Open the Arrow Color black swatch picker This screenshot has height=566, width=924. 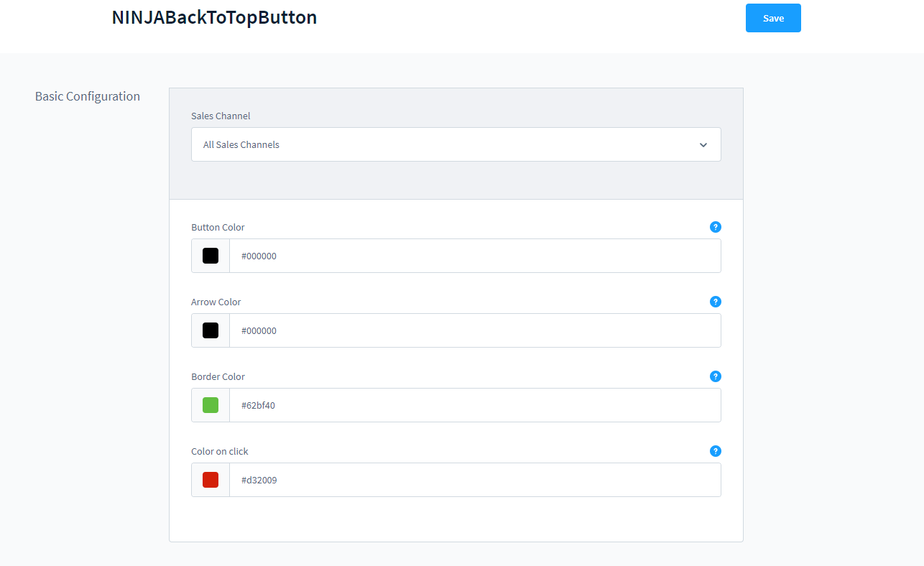[x=211, y=330]
